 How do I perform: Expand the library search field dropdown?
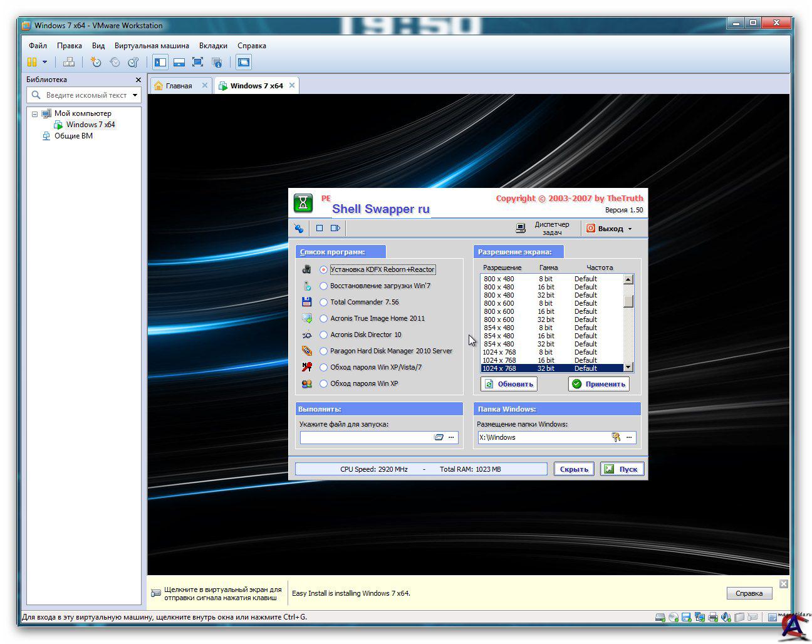(x=135, y=95)
